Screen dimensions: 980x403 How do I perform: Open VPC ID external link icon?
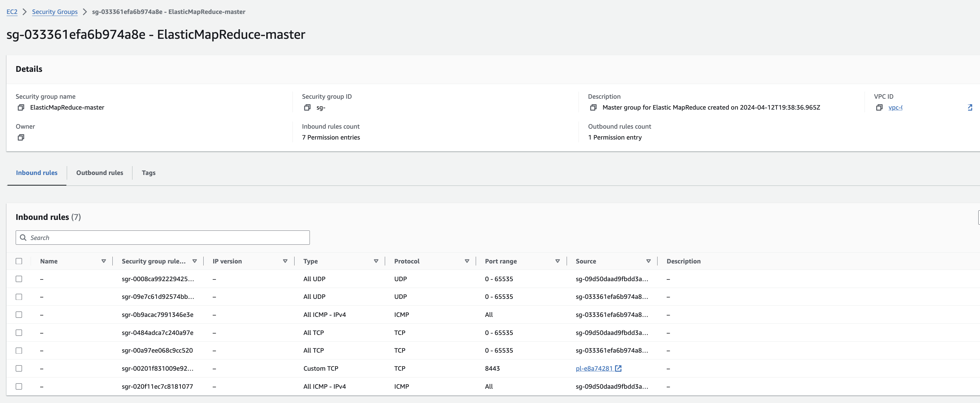[970, 108]
